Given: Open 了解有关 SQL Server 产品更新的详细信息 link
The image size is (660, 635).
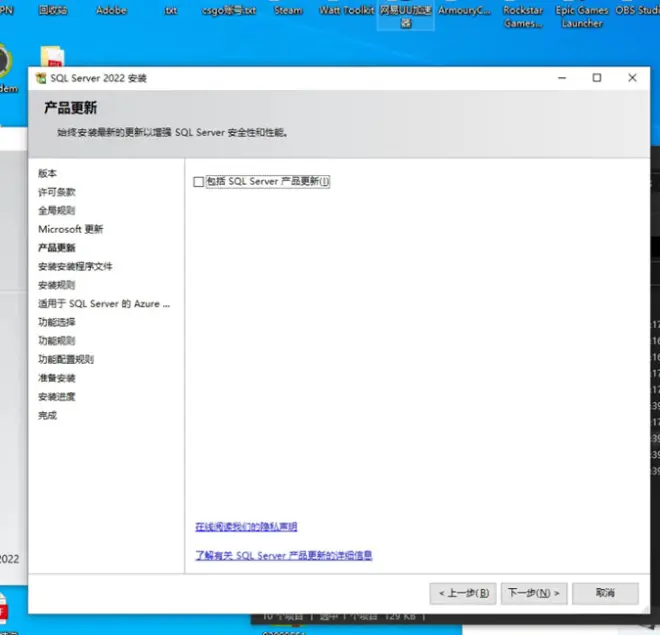Looking at the screenshot, I should click(x=283, y=555).
